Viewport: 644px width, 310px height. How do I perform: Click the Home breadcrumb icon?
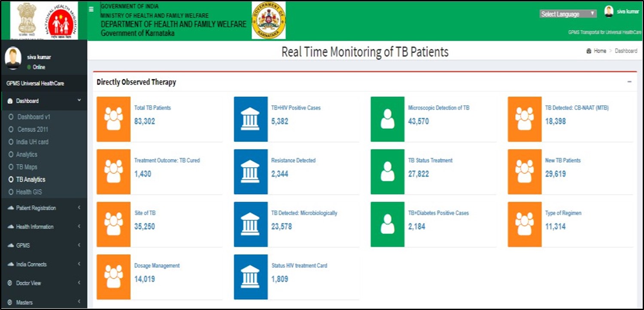point(589,51)
